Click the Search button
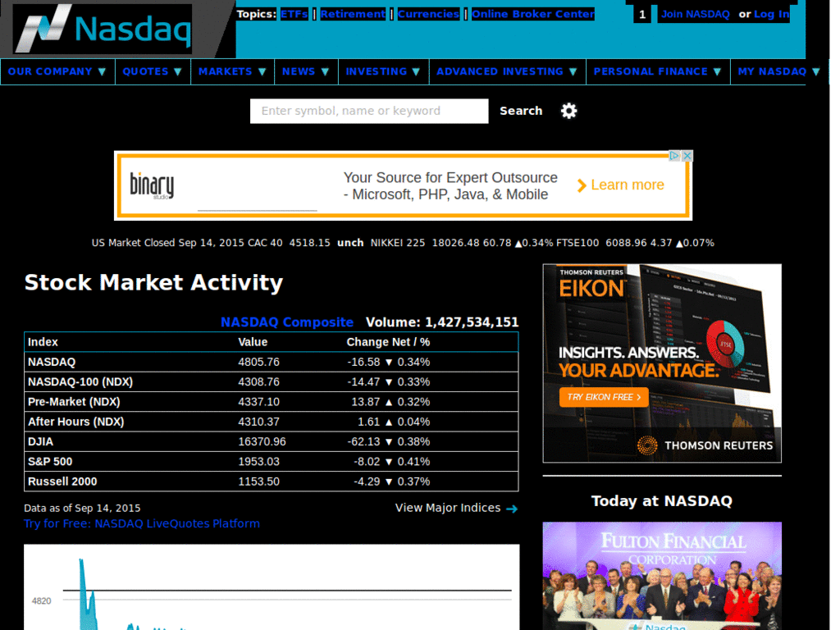The width and height of the screenshot is (840, 630). coord(521,111)
